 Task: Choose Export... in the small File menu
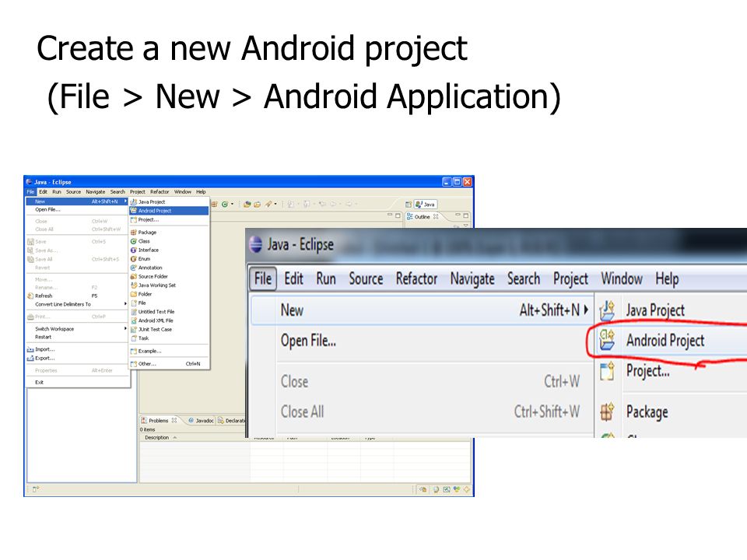pyautogui.click(x=77, y=358)
